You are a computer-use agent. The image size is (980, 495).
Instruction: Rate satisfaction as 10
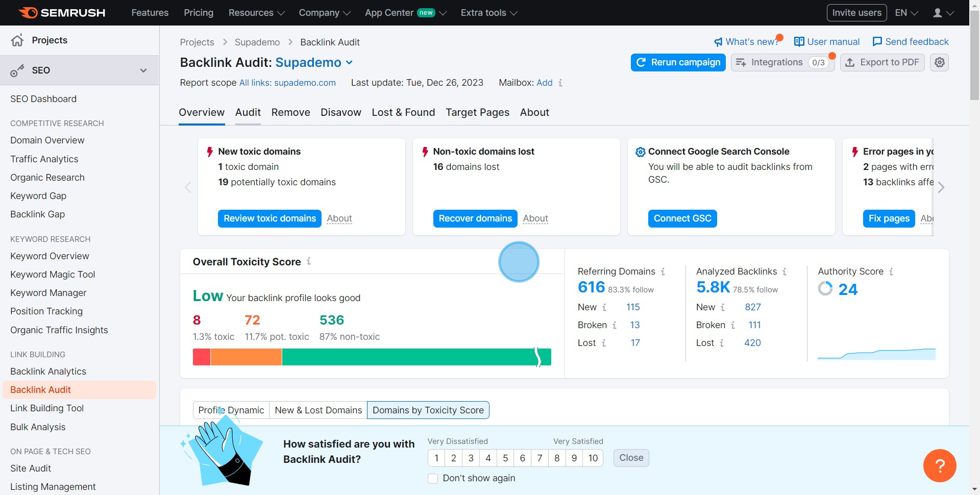(x=593, y=458)
